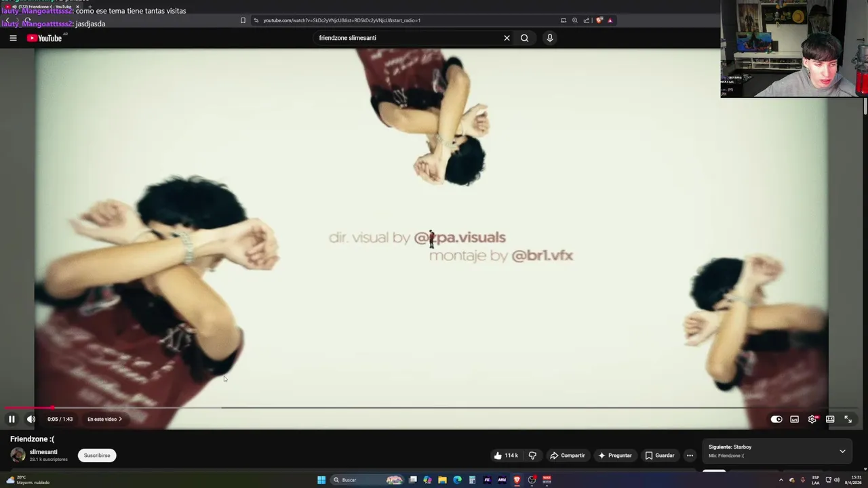The width and height of the screenshot is (868, 488).
Task: Open the system volume speaker icon
Action: tap(836, 480)
